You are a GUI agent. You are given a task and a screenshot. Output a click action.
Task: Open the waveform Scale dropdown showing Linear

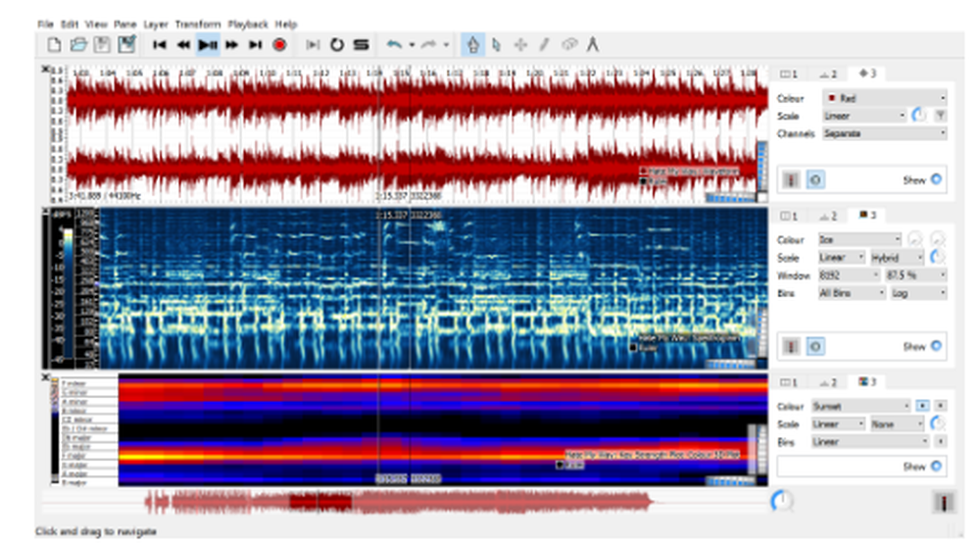pos(864,116)
